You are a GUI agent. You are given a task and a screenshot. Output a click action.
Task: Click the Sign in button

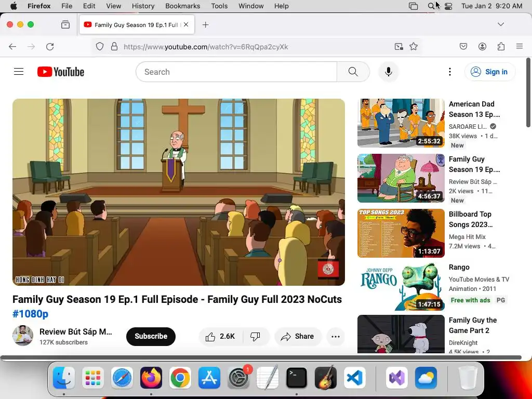pyautogui.click(x=489, y=72)
